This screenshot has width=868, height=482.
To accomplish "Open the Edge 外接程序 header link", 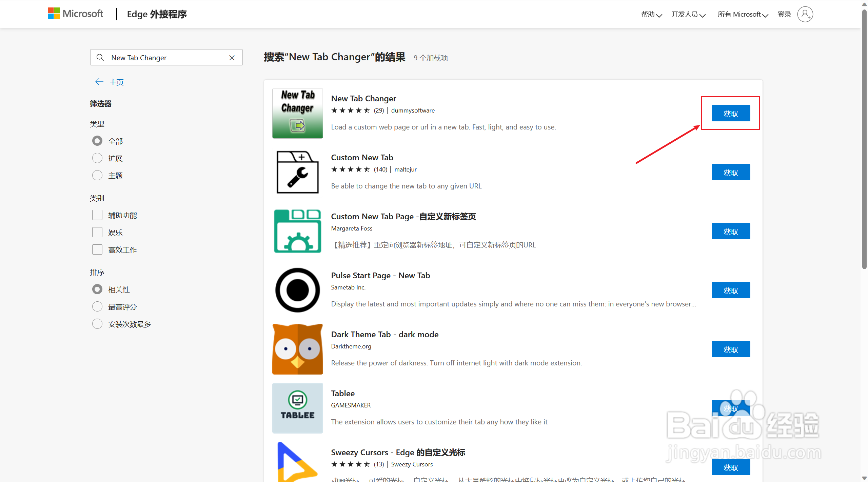I will (157, 14).
